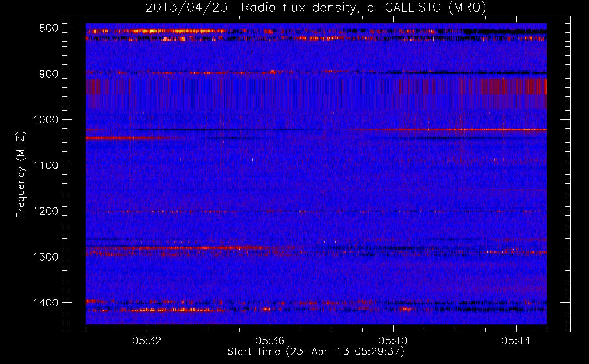This screenshot has width=589, height=364.
Task: Click the 'Start Time (23-Apr-13 05:29:37)' axis title
Action: (316, 352)
